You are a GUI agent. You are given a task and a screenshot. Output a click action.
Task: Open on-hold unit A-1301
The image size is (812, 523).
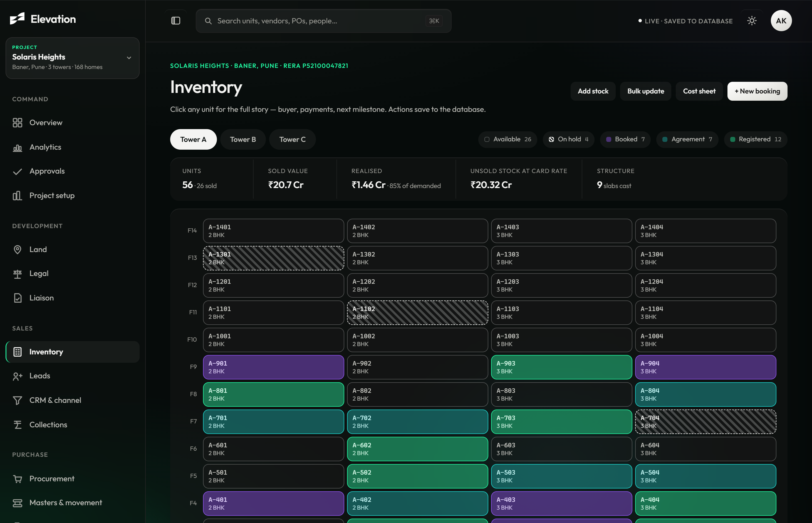click(x=273, y=258)
